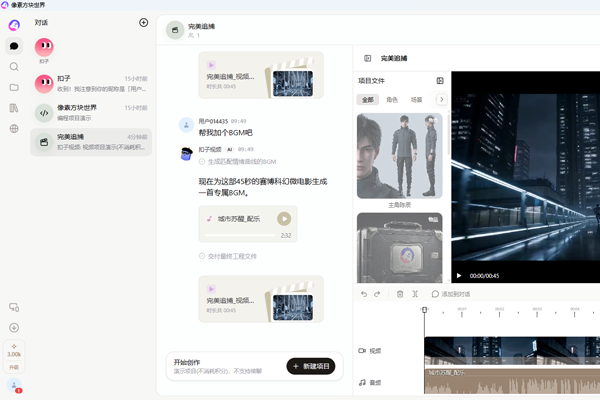This screenshot has height=400, width=600.
Task: Expand more category tabs with chevron arrow
Action: 442,100
